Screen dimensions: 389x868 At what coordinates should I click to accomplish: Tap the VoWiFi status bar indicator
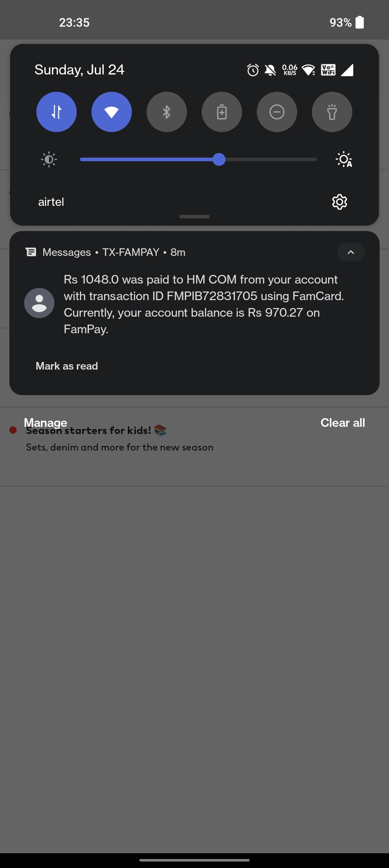[327, 71]
